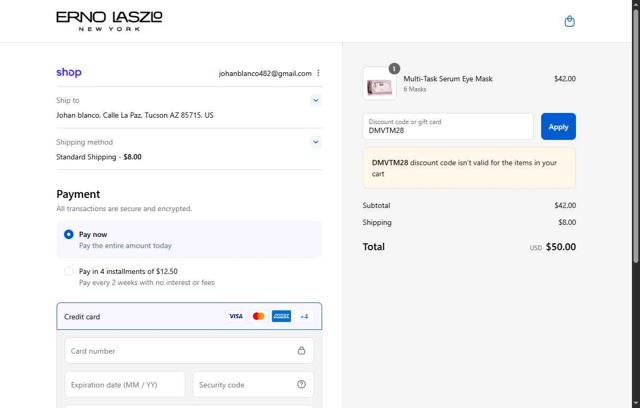640x408 pixels.
Task: Click the Erno Laszlo New York logo
Action: point(109,21)
